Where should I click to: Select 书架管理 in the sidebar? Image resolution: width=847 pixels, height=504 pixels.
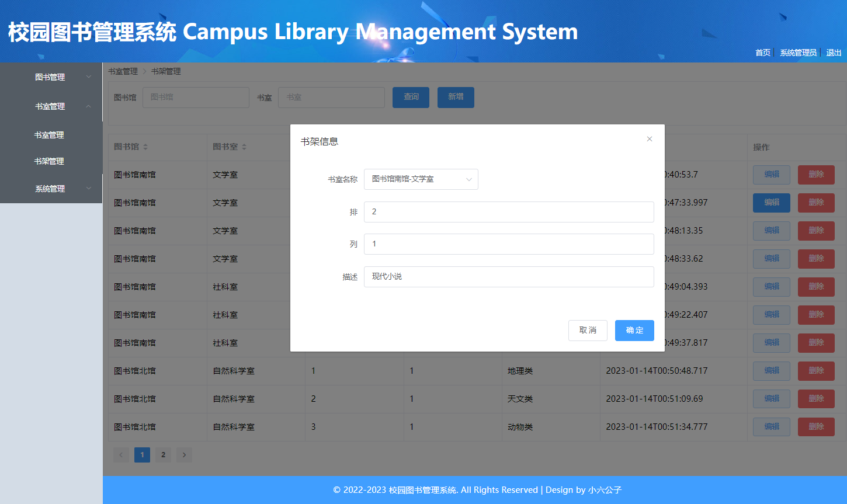pyautogui.click(x=49, y=161)
